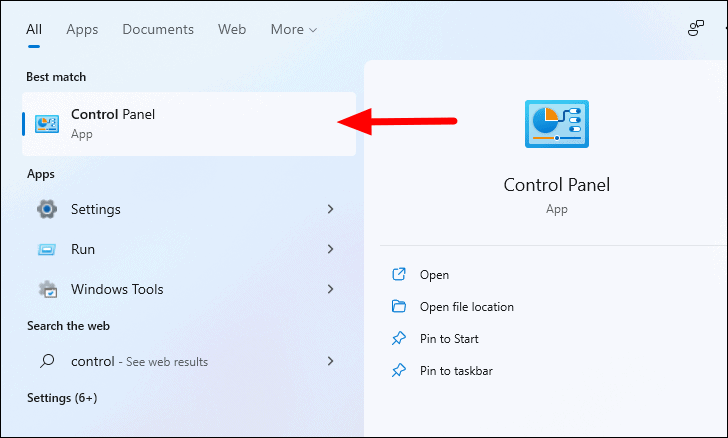The image size is (728, 438).
Task: Switch to the Documents tab
Action: [x=158, y=29]
